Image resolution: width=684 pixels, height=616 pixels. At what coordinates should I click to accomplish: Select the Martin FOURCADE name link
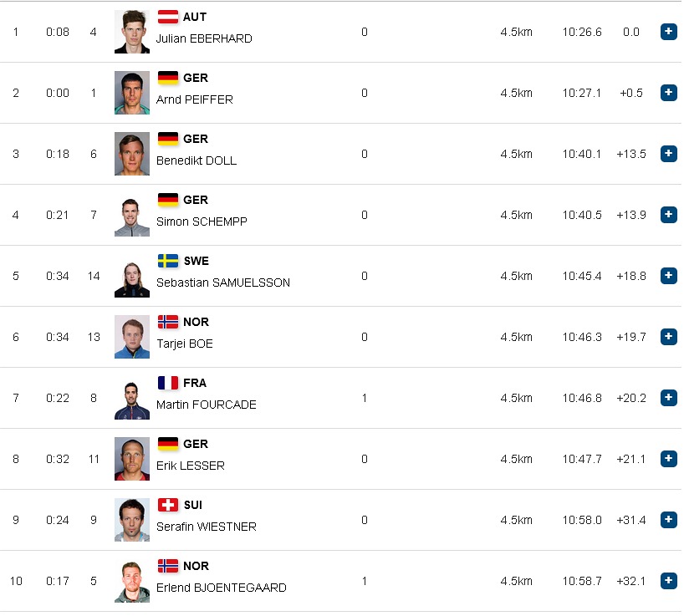coord(207,405)
